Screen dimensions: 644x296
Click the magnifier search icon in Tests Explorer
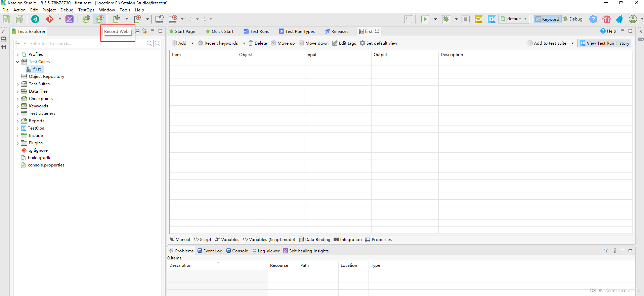click(x=149, y=43)
